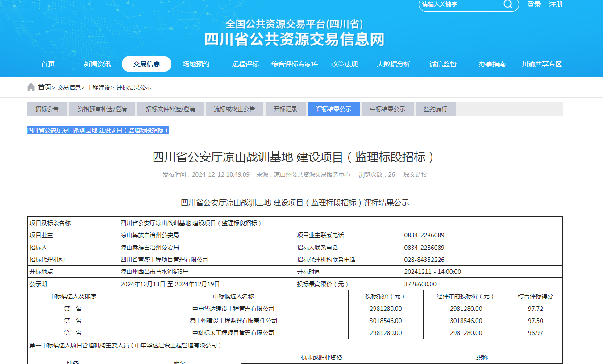Switch to 签约履行 tab
Screen dimensions: 603x364
click(x=435, y=109)
